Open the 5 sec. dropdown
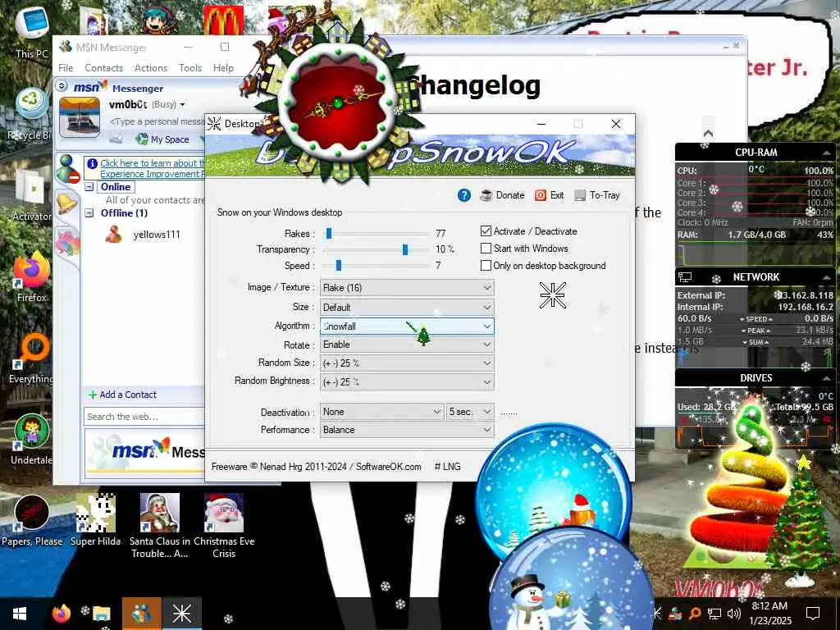The width and height of the screenshot is (840, 630). click(x=470, y=412)
